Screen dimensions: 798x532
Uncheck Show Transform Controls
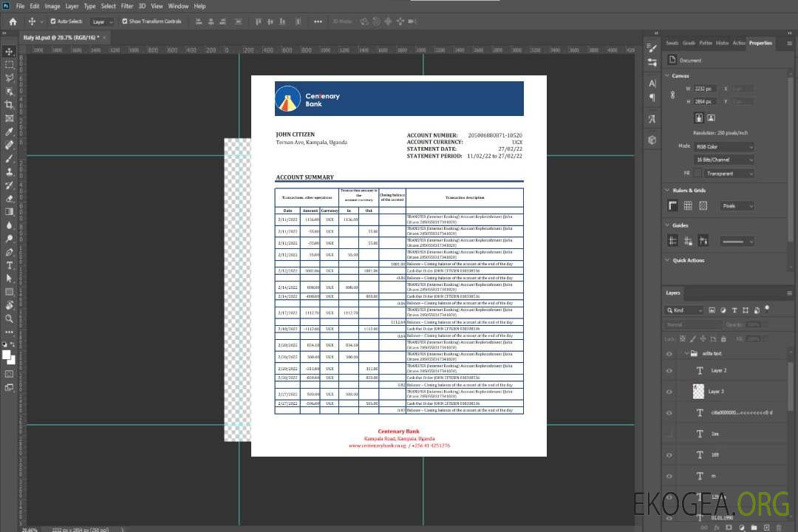124,21
